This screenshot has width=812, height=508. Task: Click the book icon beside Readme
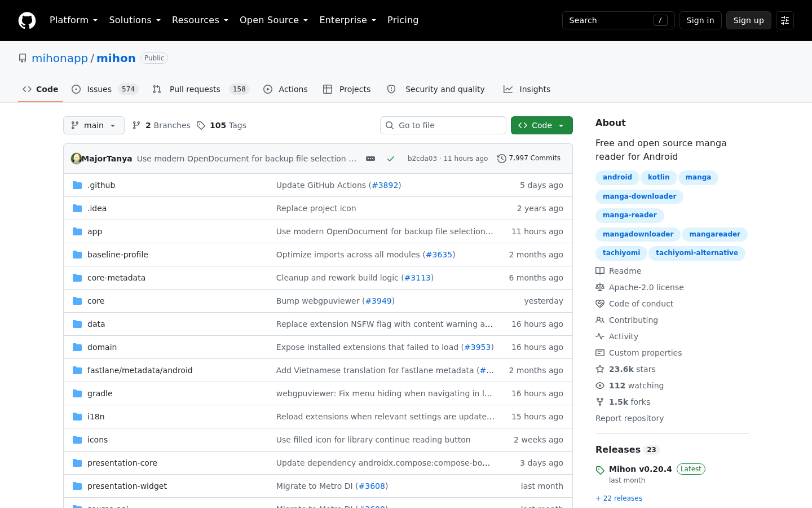point(600,271)
